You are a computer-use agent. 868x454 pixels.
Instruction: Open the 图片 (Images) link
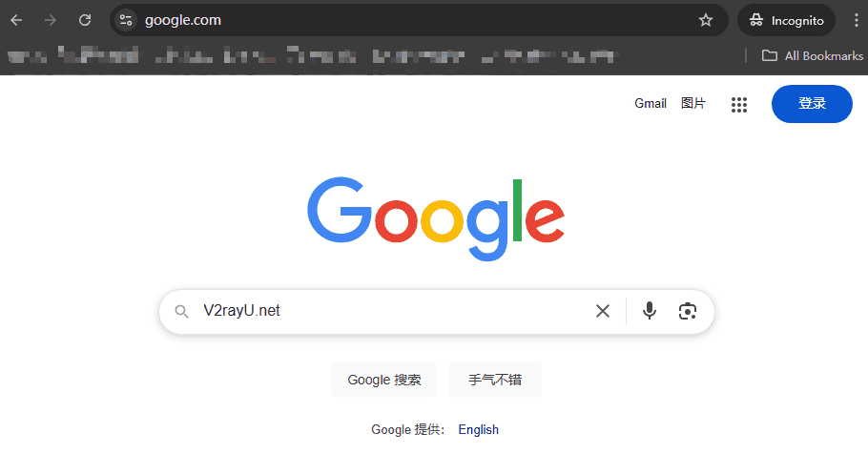(x=693, y=104)
